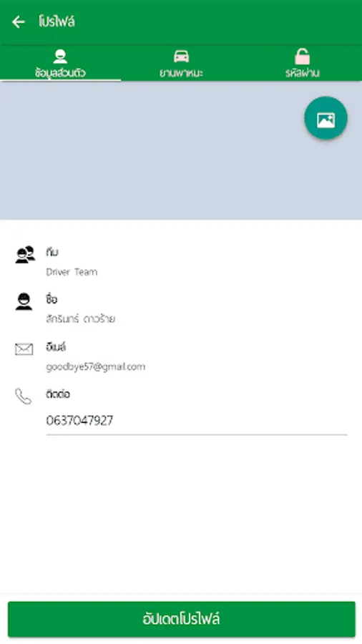Tap the car icon for vehicle tab
This screenshot has height=644, width=362.
[x=181, y=56]
